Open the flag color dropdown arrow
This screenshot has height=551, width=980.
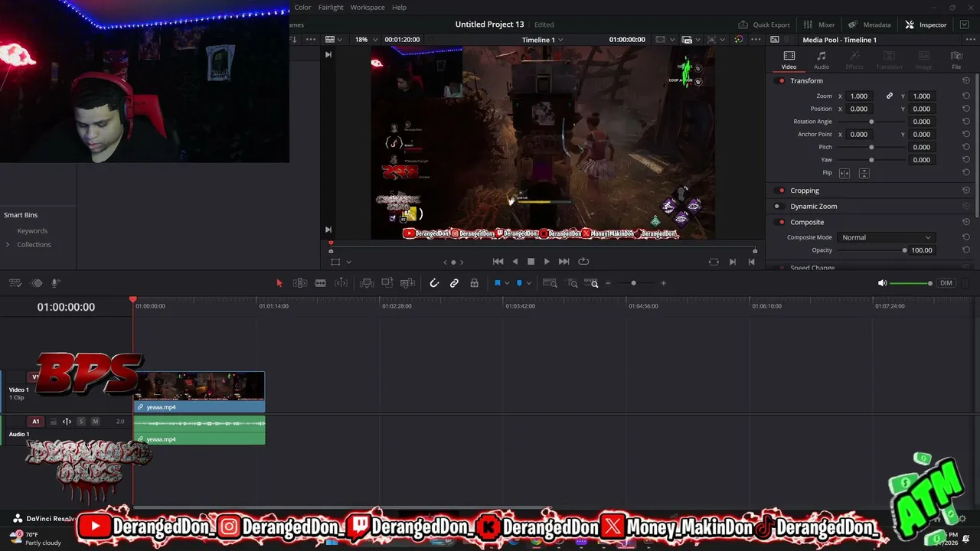click(507, 283)
